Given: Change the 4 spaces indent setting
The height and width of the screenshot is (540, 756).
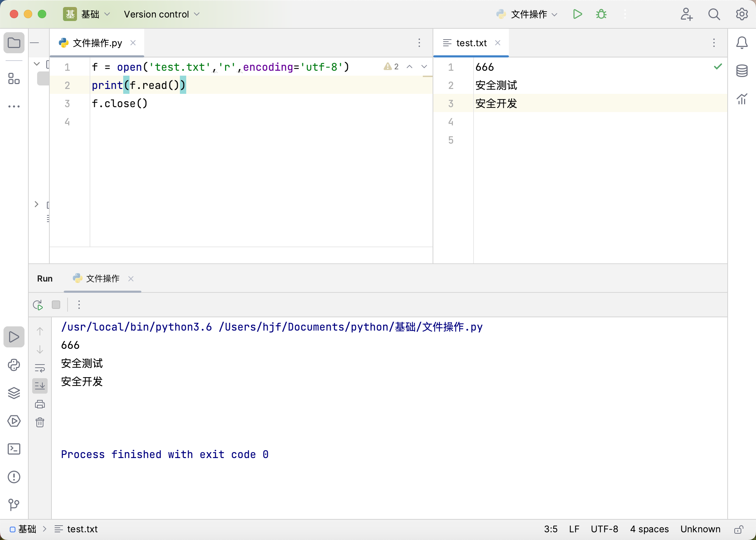Looking at the screenshot, I should coord(649,529).
